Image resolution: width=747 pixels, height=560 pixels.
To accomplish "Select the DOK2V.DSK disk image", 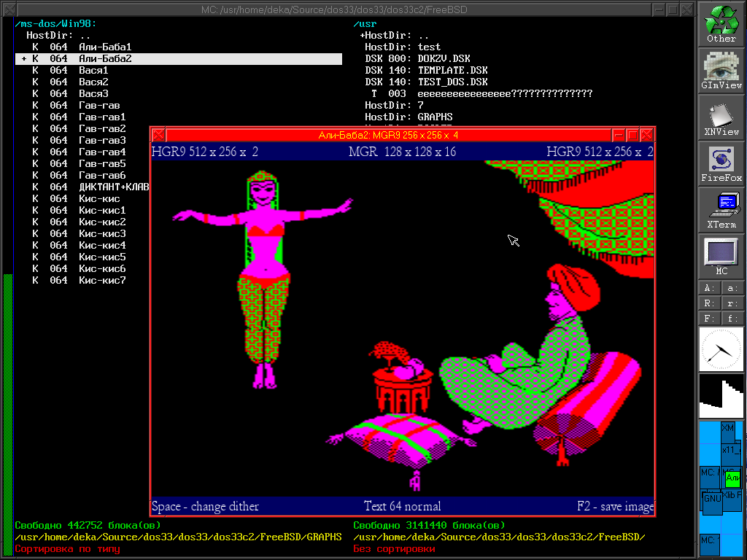I will click(x=517, y=58).
